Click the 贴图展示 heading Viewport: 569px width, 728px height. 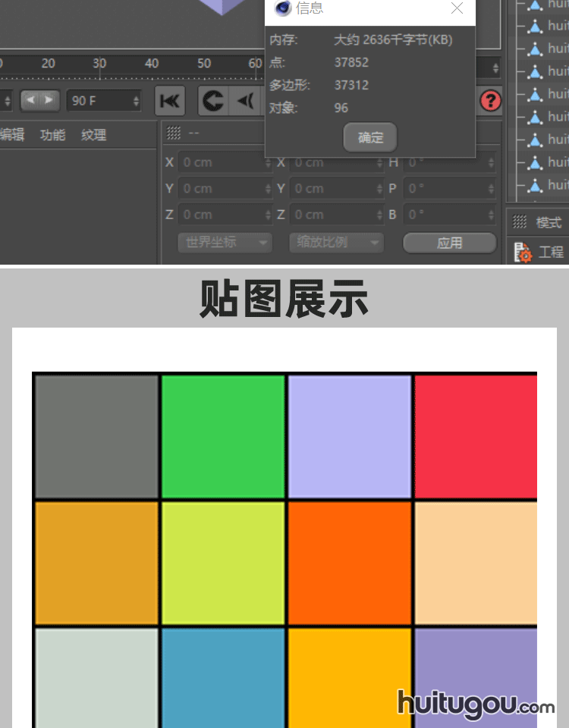[284, 299]
